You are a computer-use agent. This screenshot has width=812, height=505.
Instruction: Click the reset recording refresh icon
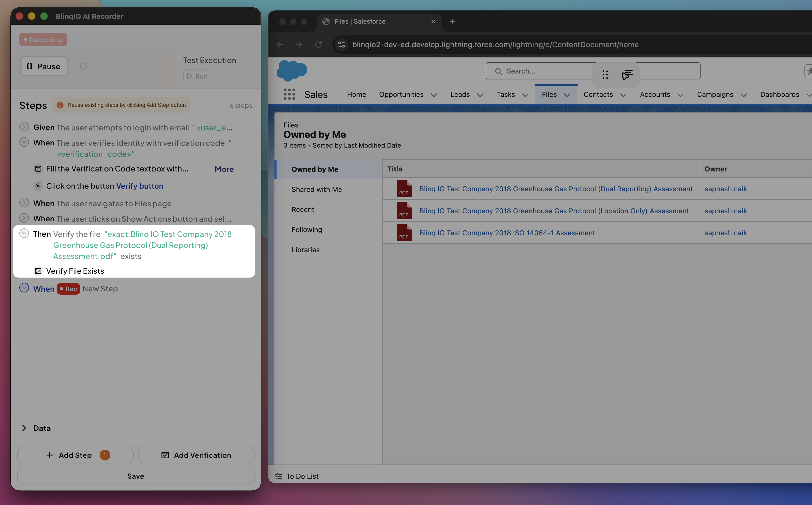pos(84,66)
